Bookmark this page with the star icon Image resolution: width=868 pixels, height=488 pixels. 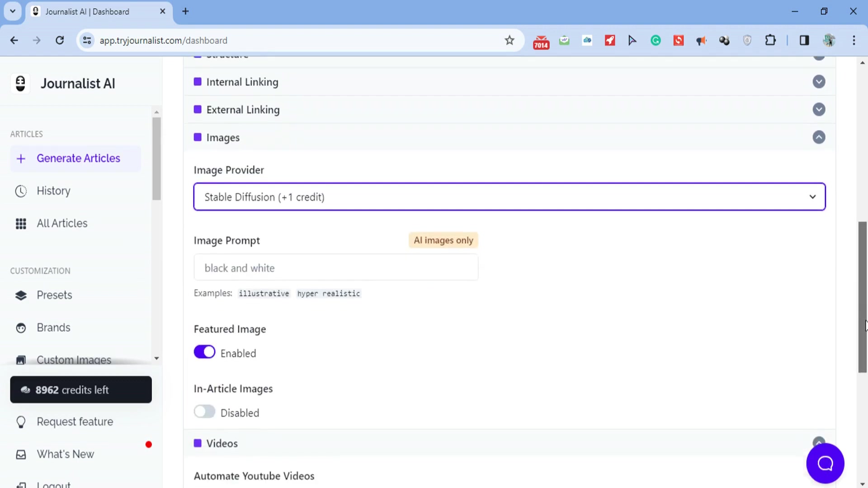tap(509, 40)
